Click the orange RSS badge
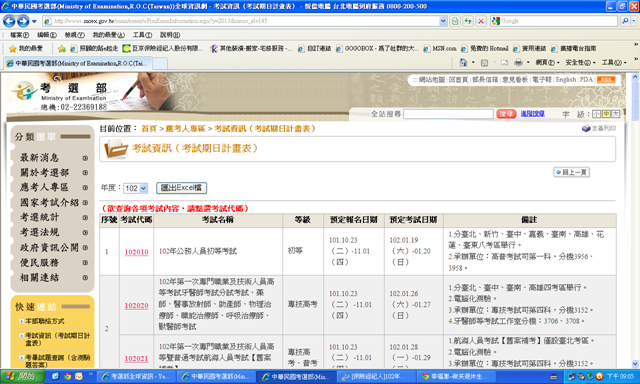This screenshot has width=640, height=384. tap(606, 80)
